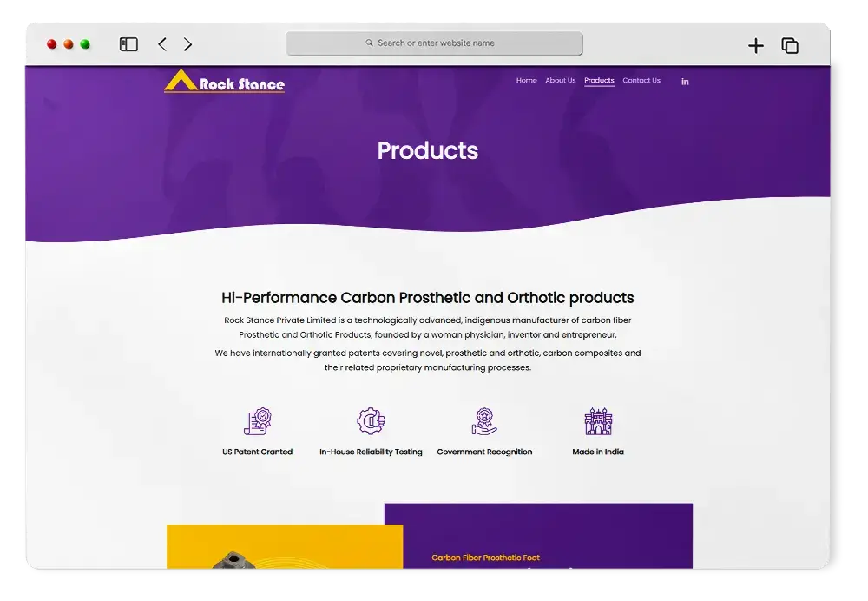Select the Products nav item
This screenshot has width=868, height=601.
point(599,80)
